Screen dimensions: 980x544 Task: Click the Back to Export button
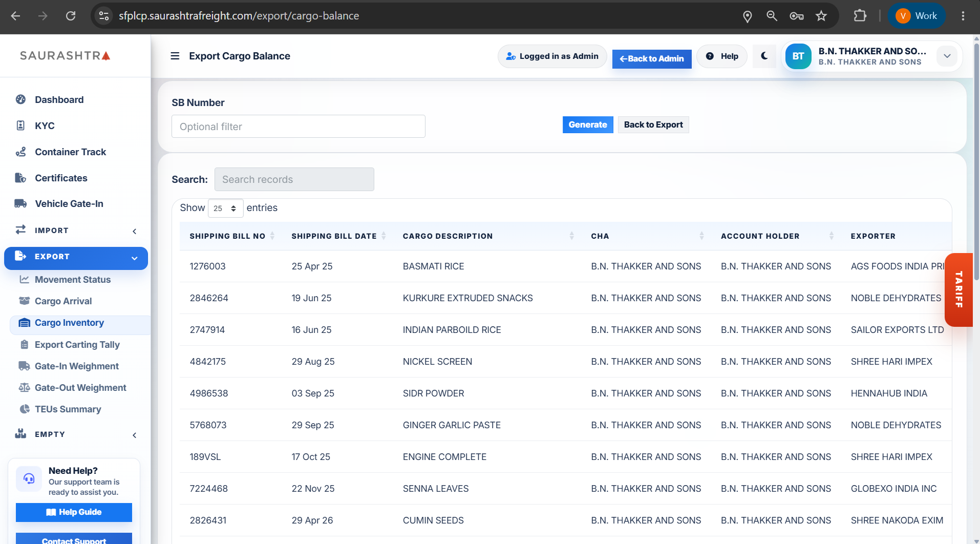point(653,124)
